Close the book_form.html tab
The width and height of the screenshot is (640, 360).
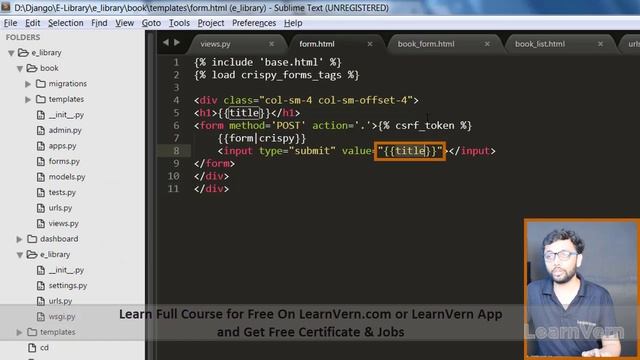(487, 44)
